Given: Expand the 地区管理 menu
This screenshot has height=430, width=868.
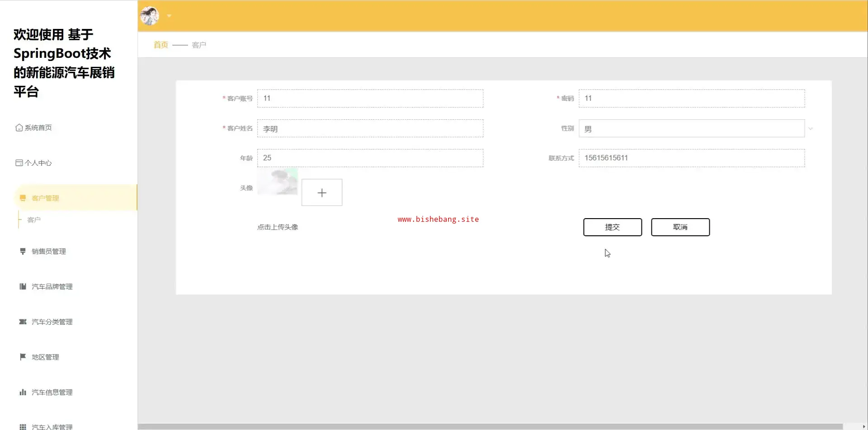Looking at the screenshot, I should pos(45,357).
